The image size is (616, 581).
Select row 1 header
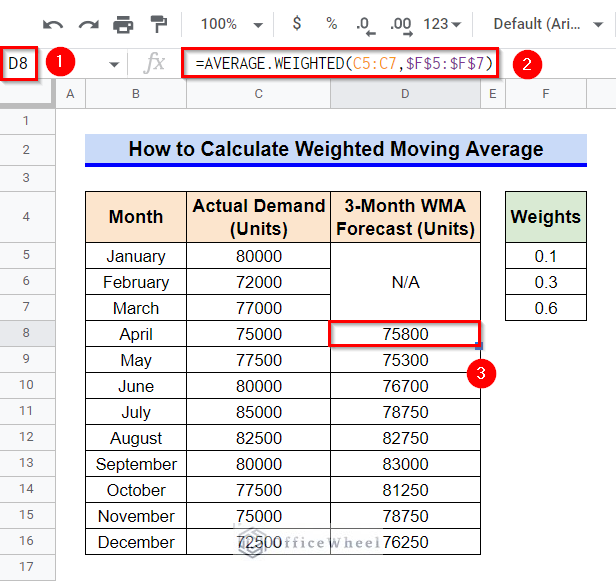tap(26, 121)
